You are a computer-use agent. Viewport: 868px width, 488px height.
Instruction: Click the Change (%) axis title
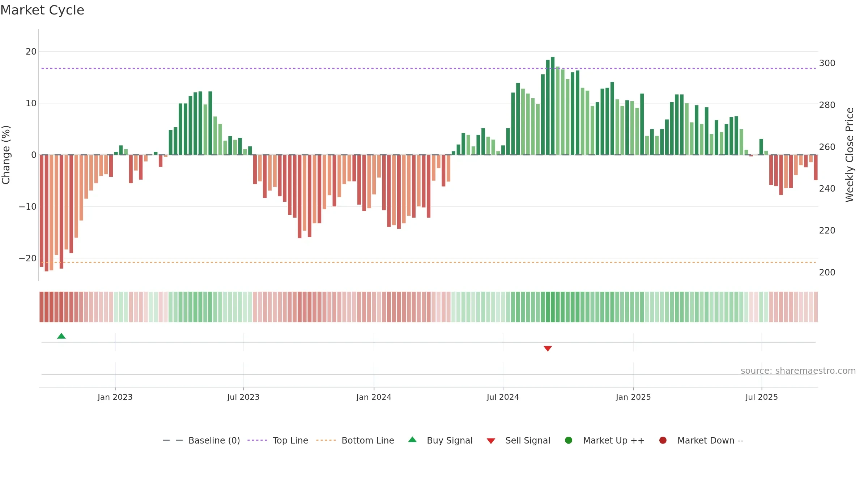click(x=6, y=155)
